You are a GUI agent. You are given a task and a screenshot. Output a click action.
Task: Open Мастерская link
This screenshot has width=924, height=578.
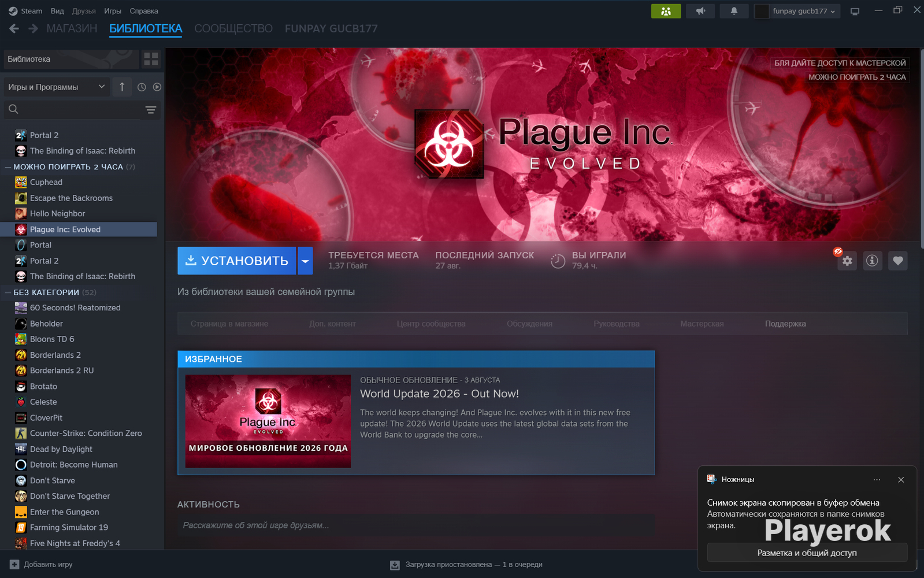tap(702, 324)
